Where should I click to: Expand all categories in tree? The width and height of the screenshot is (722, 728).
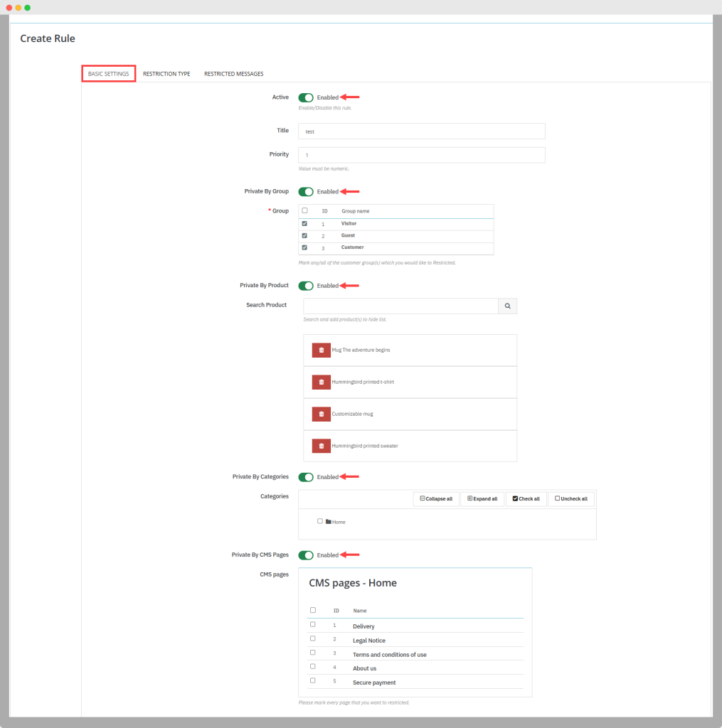[482, 499]
